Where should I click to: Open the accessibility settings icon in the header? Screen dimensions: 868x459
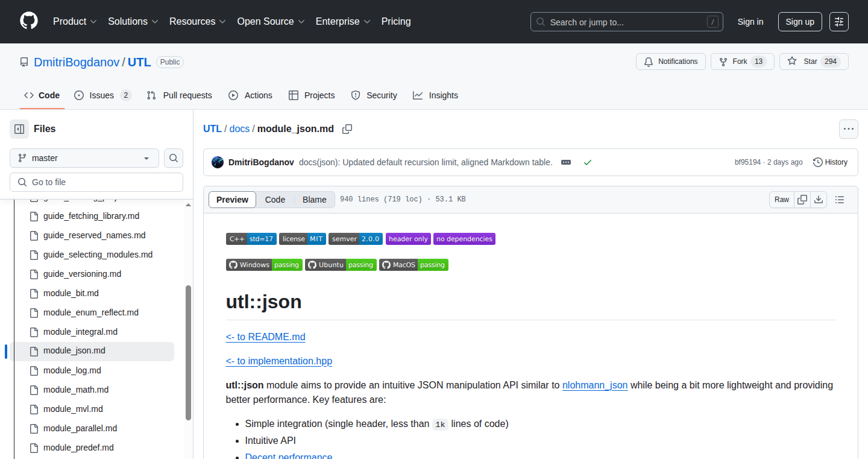click(x=838, y=22)
